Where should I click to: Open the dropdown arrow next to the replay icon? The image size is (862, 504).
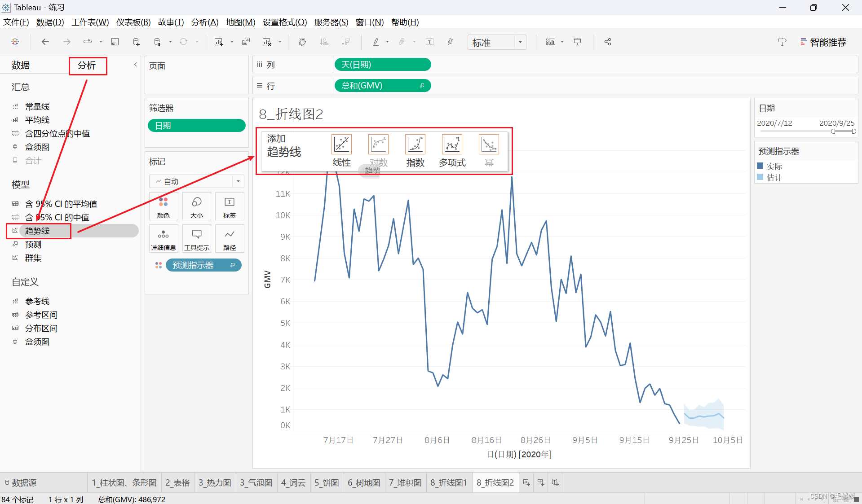(101, 42)
